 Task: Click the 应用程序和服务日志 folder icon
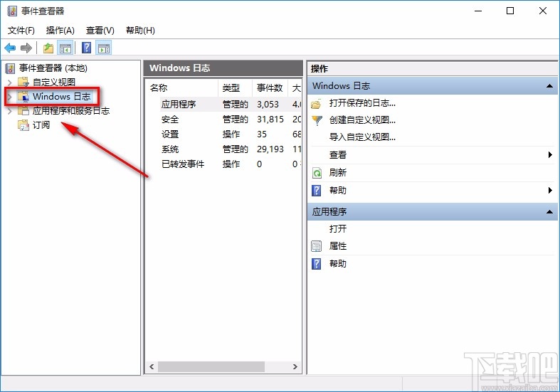point(23,111)
